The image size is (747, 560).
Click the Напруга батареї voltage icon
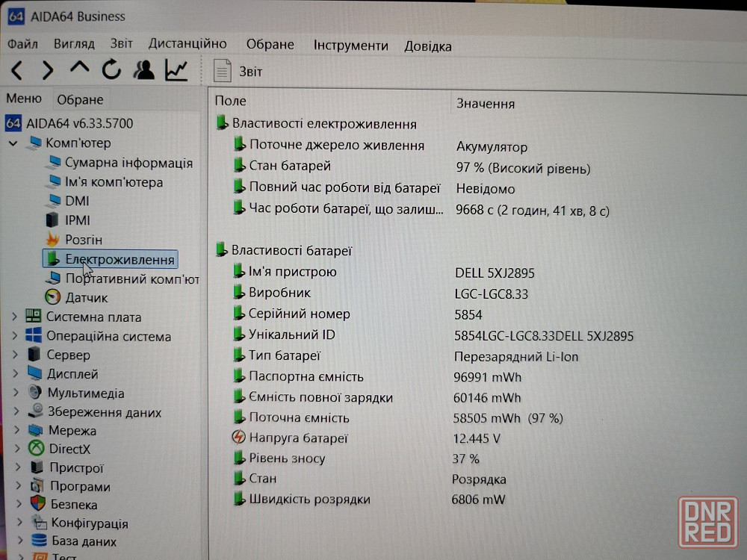tap(238, 437)
